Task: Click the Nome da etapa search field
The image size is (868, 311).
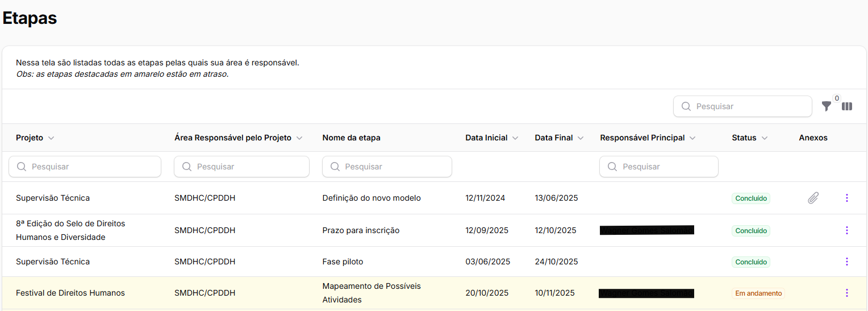Action: [x=393, y=167]
